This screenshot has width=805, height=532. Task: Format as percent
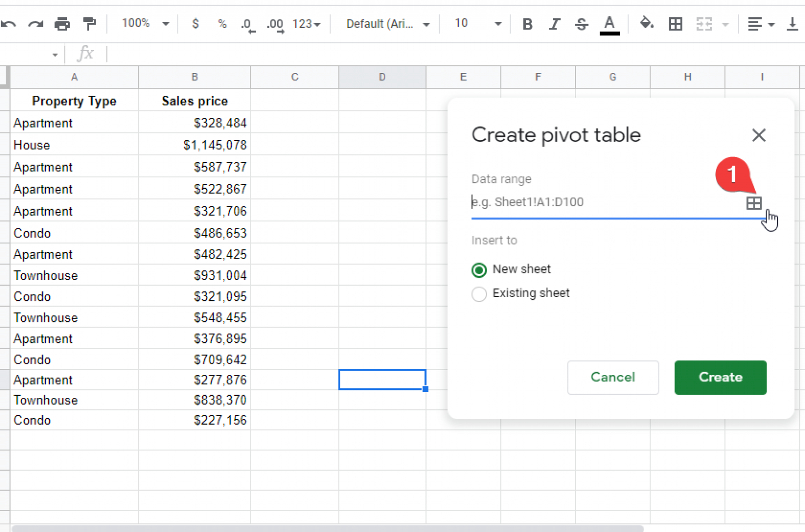click(x=222, y=24)
